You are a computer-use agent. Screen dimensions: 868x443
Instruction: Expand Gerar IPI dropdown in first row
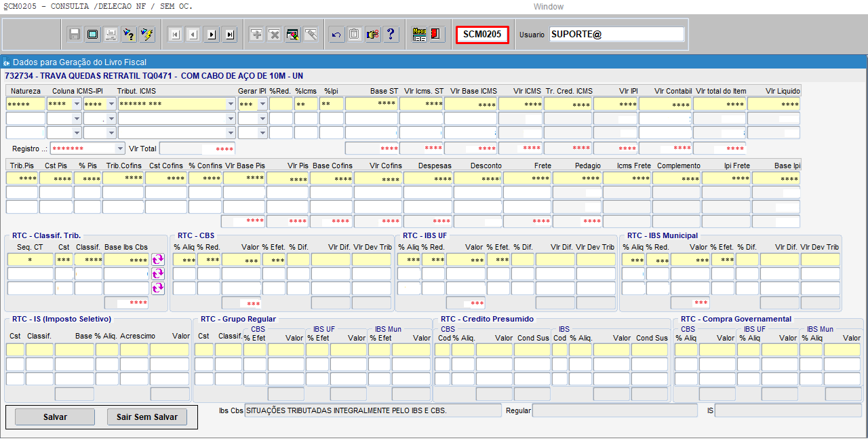pyautogui.click(x=262, y=104)
